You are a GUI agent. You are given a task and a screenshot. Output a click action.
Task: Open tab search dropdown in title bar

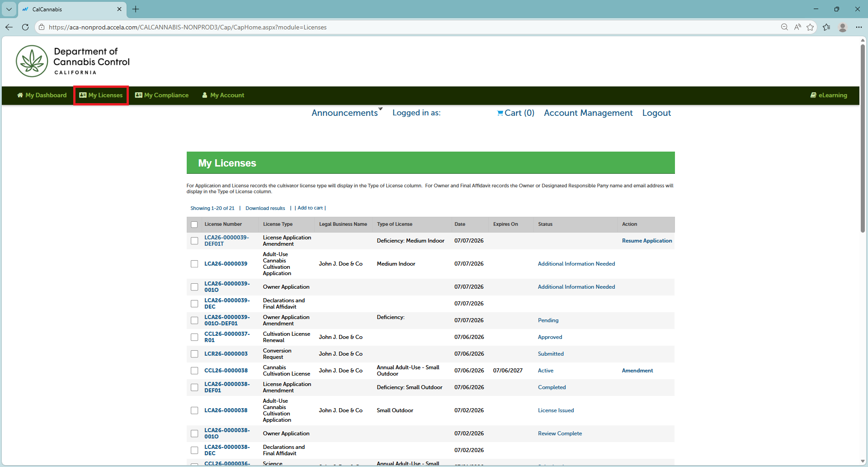tap(9, 9)
